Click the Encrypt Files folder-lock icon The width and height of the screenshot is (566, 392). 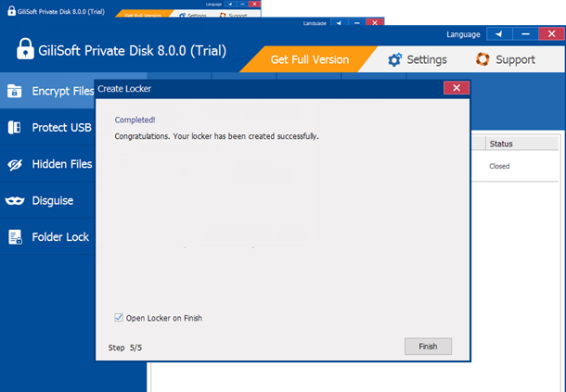click(x=15, y=91)
